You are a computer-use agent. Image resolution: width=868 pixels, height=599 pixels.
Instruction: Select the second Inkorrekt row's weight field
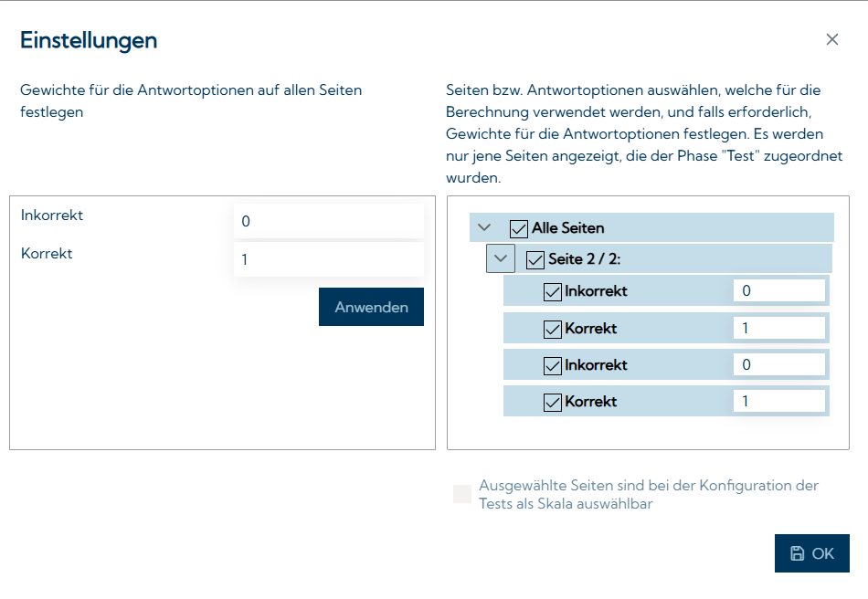778,364
